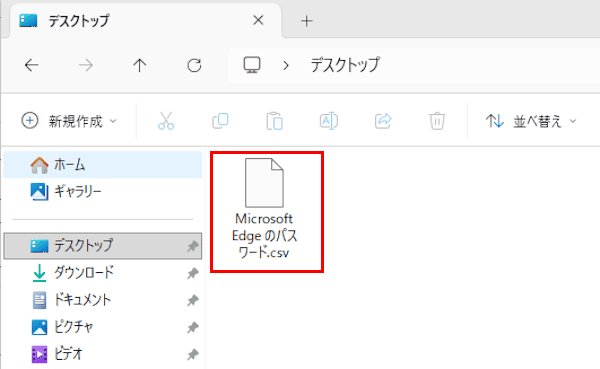600x369 pixels.
Task: Unpin デスクトップ using its pin icon
Action: (193, 246)
